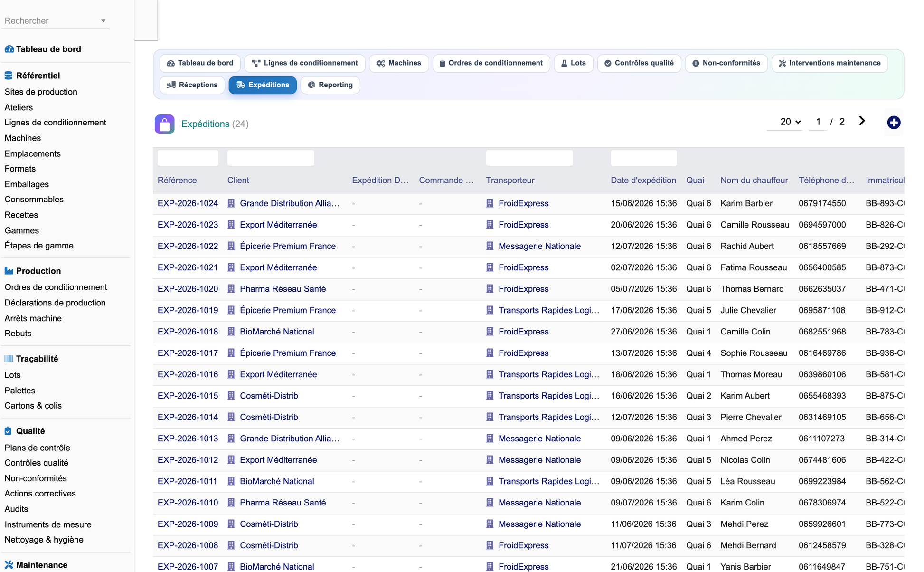Click building icon beside Cosméti-Distrib in EXP-2026-1015
The height and width of the screenshot is (572, 924).
pos(231,396)
